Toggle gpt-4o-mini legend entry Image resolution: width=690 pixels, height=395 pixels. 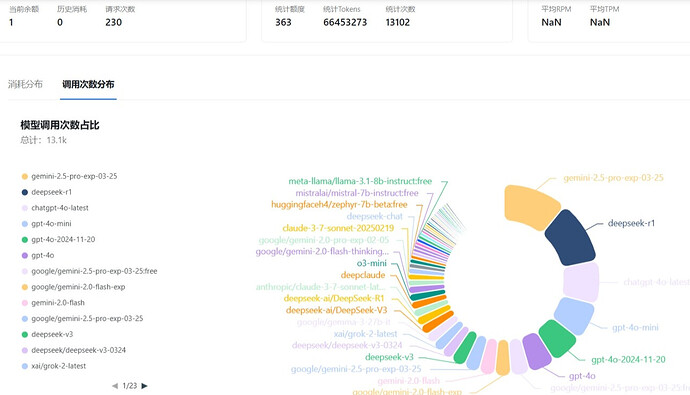[x=46, y=224]
